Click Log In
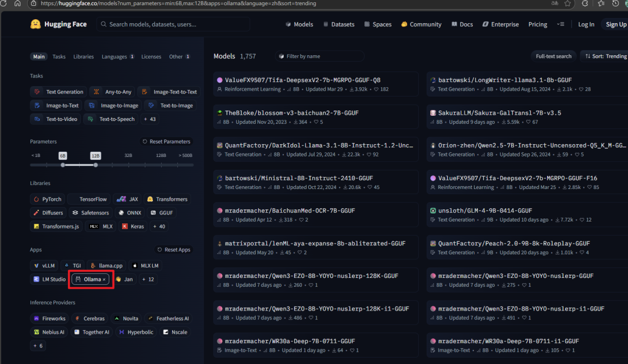 point(586,24)
